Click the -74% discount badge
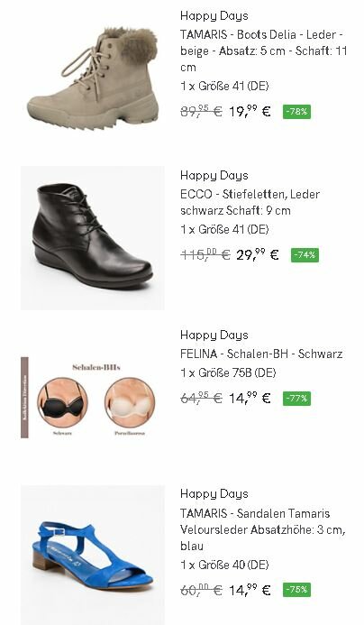Screen dimensions: 364x625 tap(305, 255)
